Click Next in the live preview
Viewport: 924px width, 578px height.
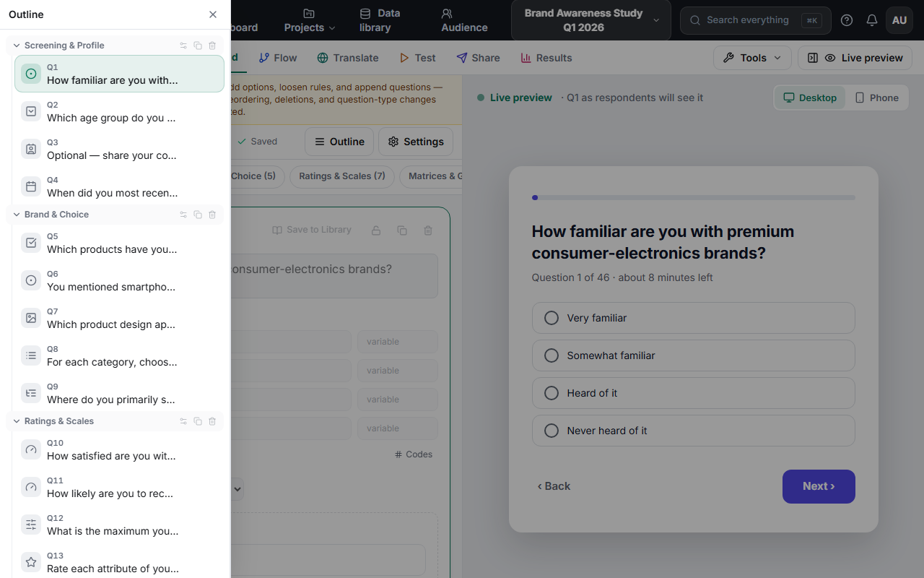point(819,486)
